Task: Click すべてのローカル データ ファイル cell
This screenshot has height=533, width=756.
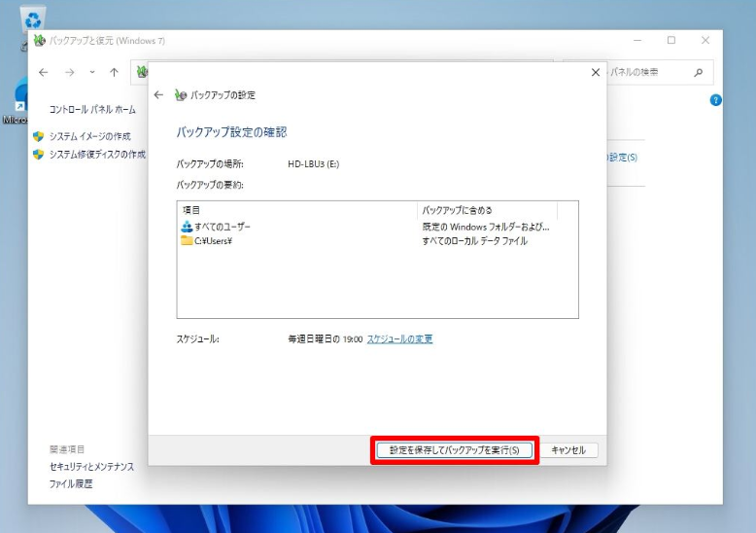Action: click(x=475, y=241)
